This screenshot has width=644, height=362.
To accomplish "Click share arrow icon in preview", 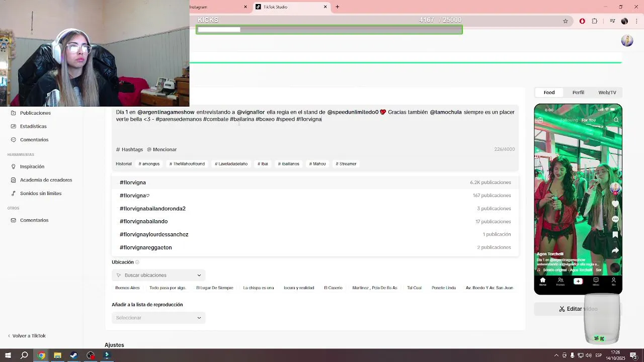I will 615,250.
